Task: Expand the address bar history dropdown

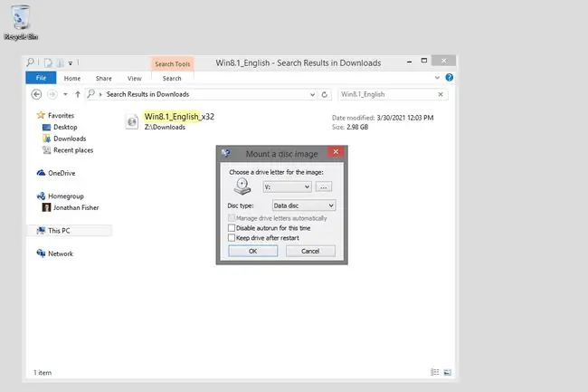Action: coord(312,94)
